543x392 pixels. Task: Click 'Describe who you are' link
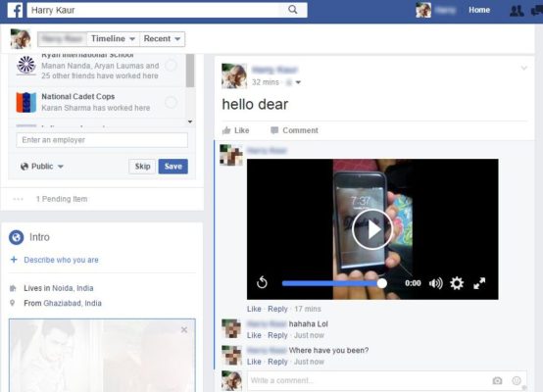pos(61,260)
